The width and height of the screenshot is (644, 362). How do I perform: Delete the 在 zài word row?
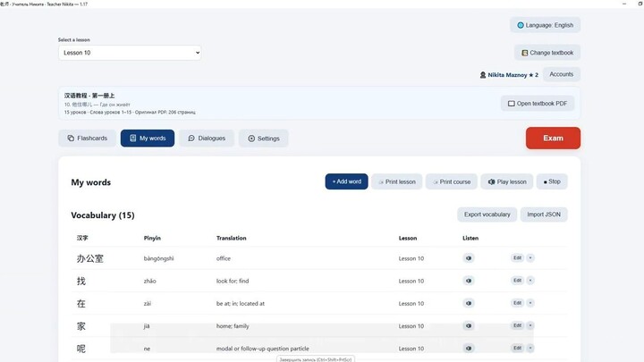(530, 303)
